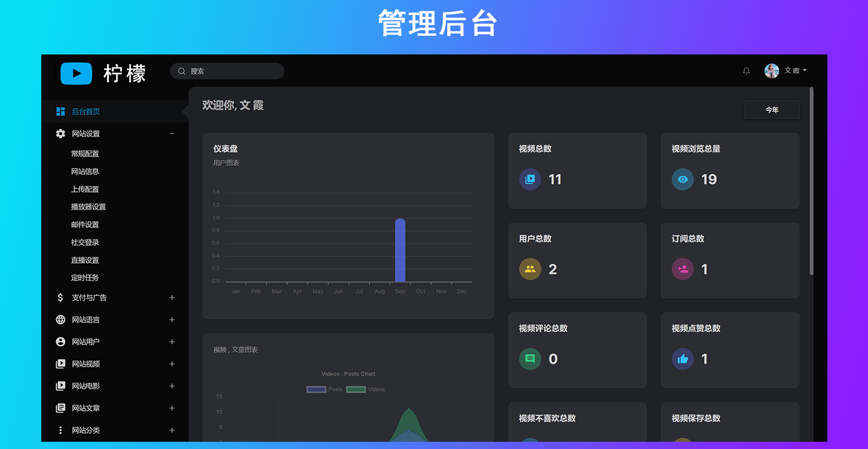Click the 网站设置 gear icon
This screenshot has height=449, width=868.
pyautogui.click(x=60, y=134)
